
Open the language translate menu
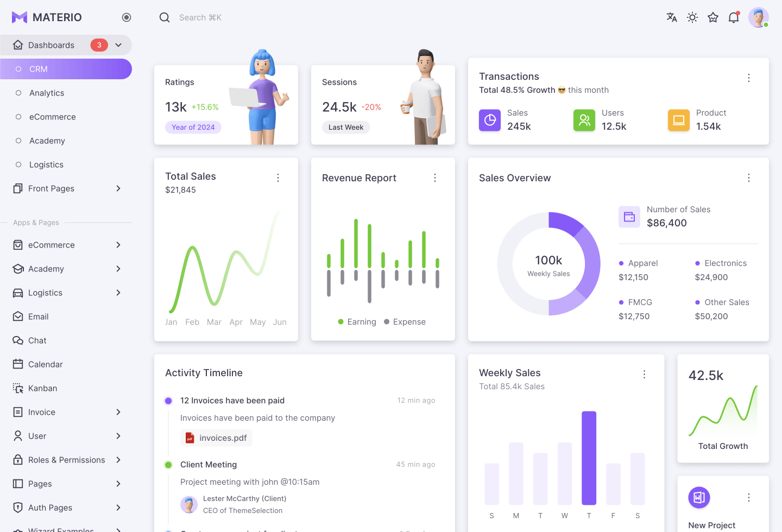(x=672, y=17)
